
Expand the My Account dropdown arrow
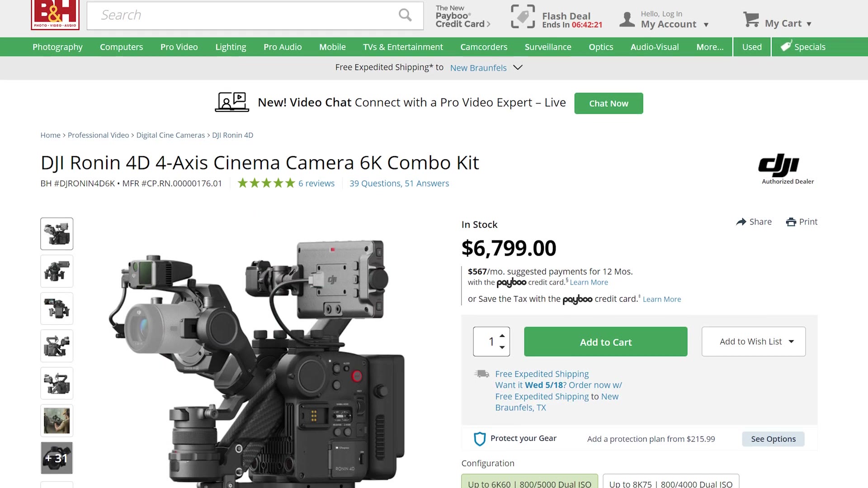[x=706, y=25]
